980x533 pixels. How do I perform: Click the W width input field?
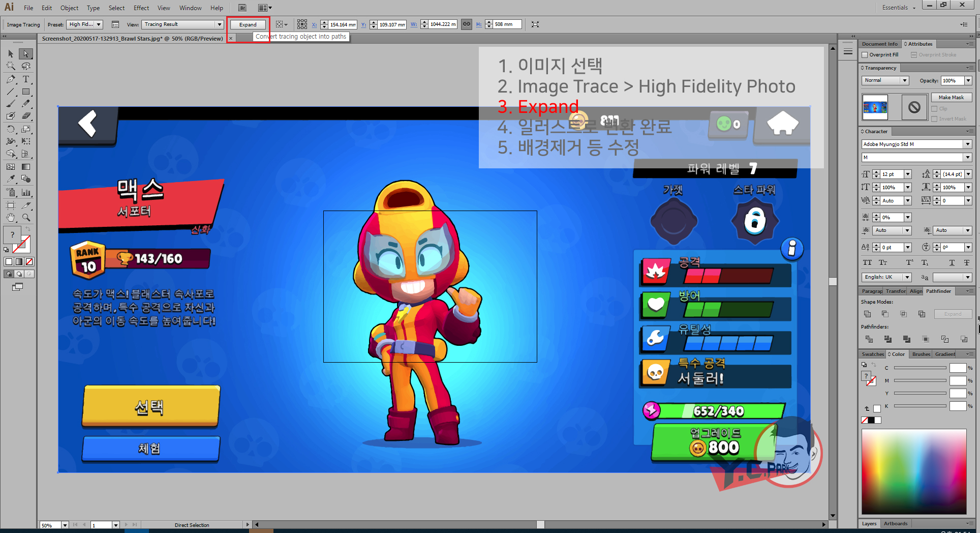point(443,24)
